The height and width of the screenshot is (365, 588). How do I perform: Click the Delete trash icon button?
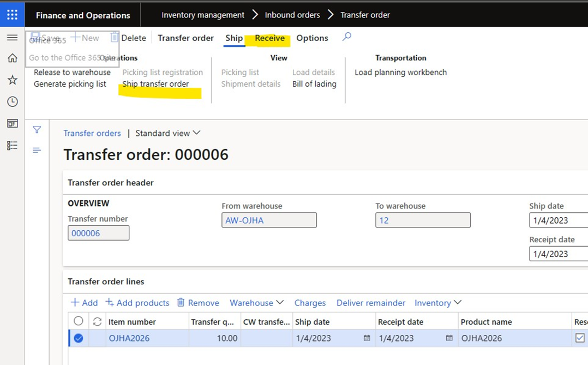[128, 38]
